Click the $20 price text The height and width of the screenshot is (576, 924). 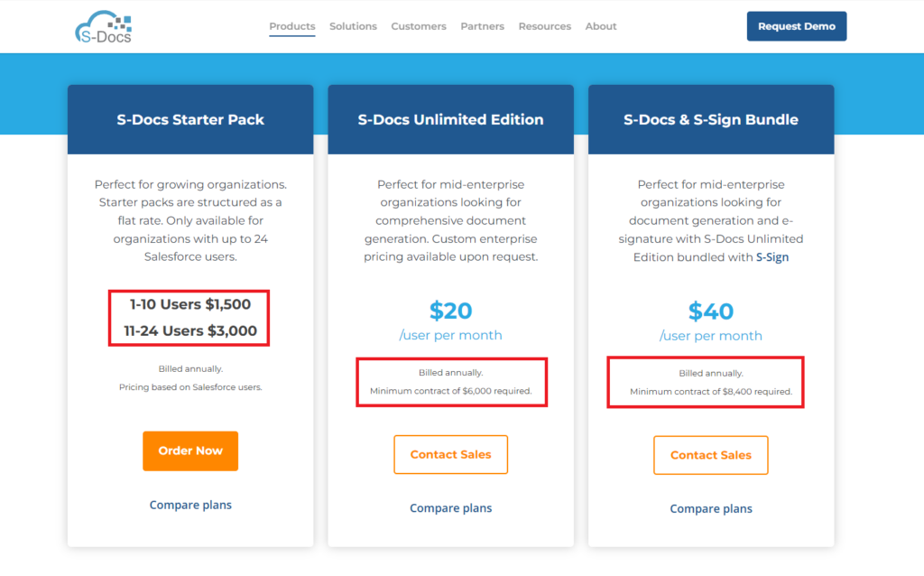[451, 311]
